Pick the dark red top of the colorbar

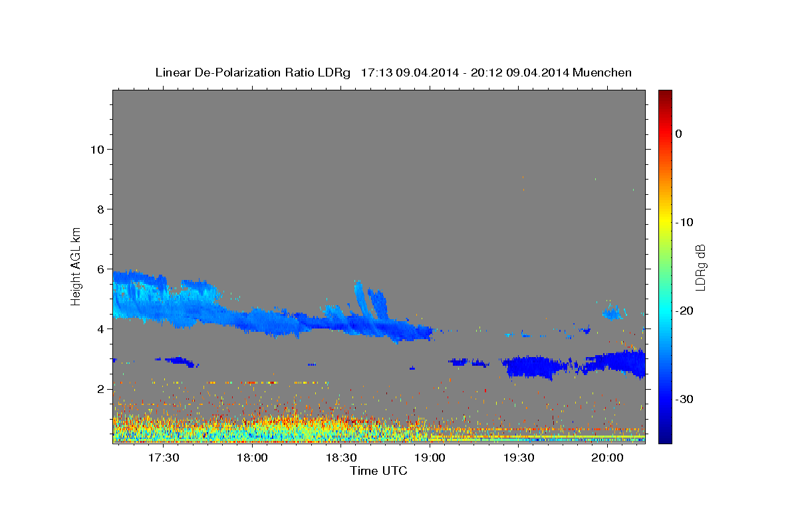[x=665, y=95]
